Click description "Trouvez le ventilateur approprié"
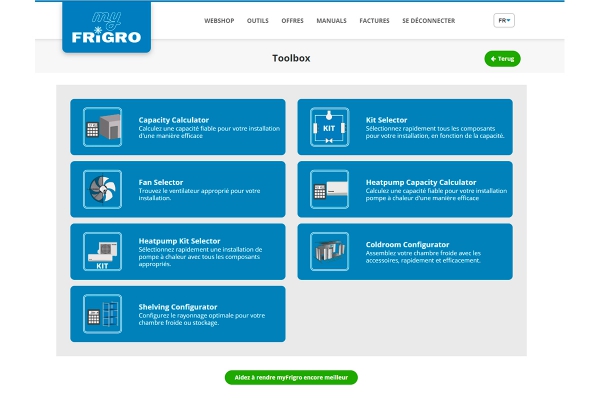 pyautogui.click(x=199, y=194)
